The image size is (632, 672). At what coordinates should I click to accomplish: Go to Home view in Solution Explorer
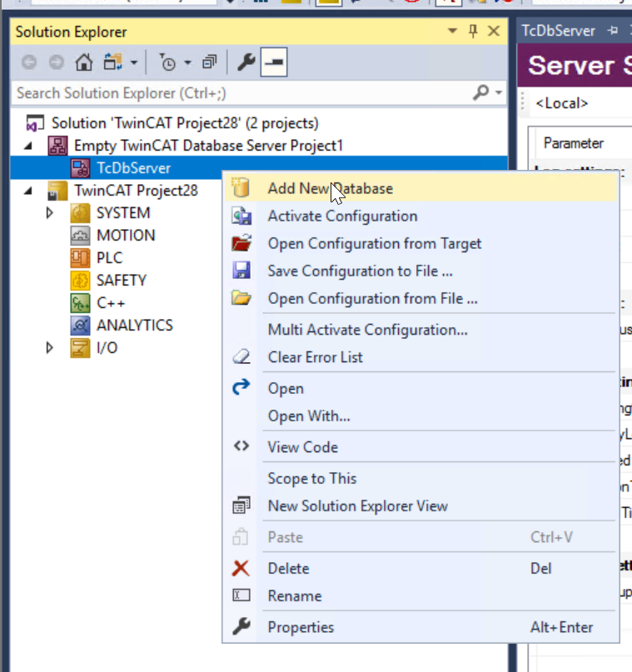[84, 62]
